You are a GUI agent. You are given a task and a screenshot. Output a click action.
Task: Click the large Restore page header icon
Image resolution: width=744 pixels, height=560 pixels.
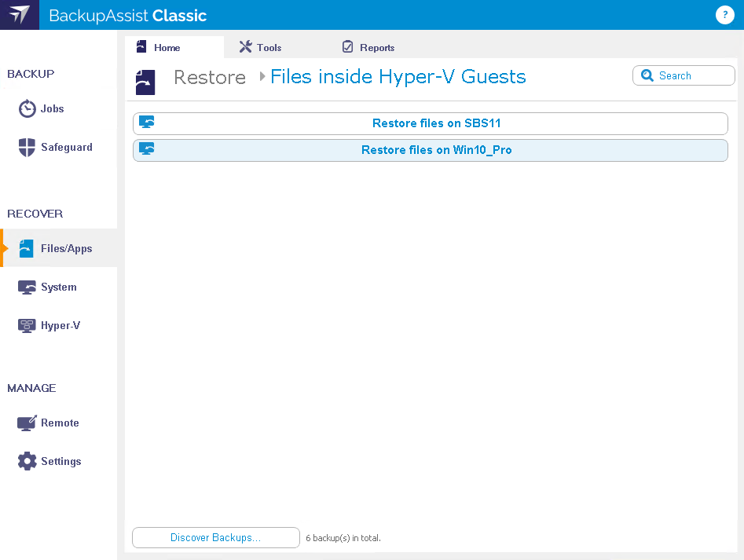tap(145, 82)
